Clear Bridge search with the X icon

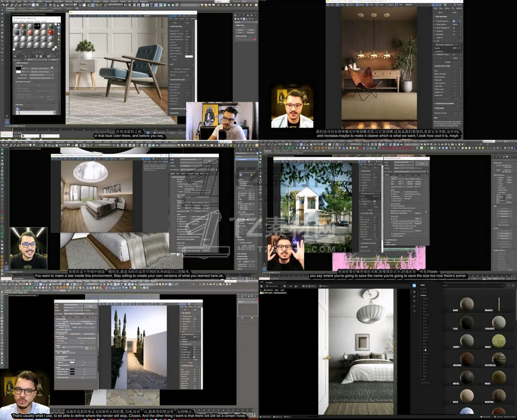[x=502, y=286]
